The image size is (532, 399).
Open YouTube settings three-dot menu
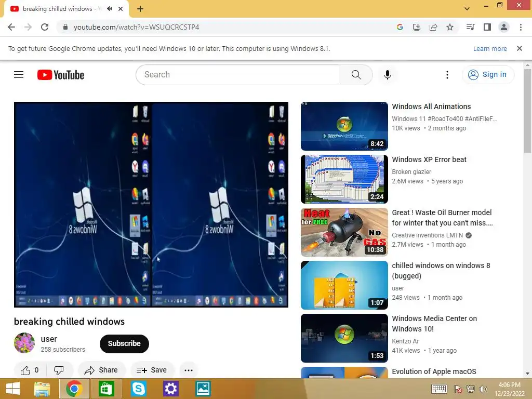coord(447,75)
